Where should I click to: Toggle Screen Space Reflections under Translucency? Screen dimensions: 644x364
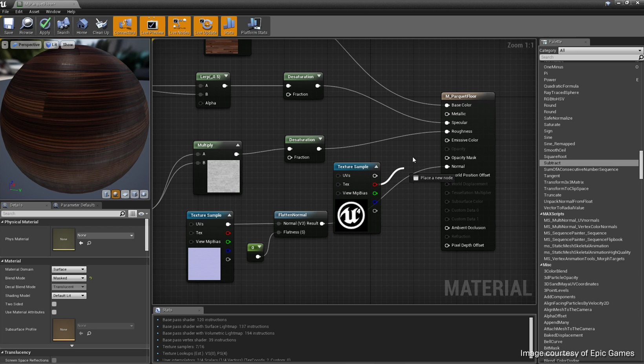pyautogui.click(x=54, y=360)
